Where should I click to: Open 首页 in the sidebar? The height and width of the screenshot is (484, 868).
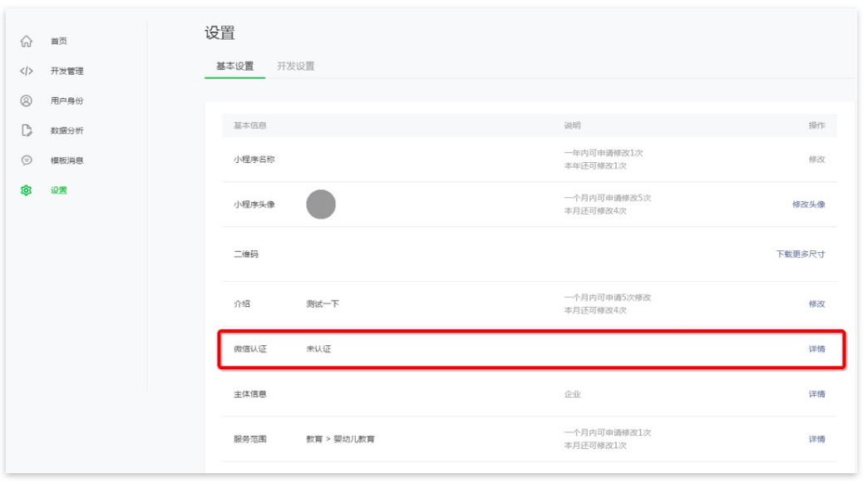pos(59,42)
